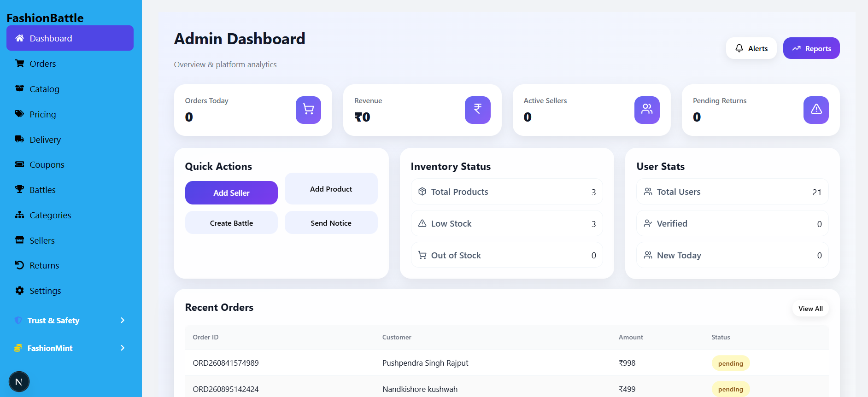This screenshot has width=868, height=397.
Task: Click the Admin Dashboard heading
Action: click(x=240, y=39)
